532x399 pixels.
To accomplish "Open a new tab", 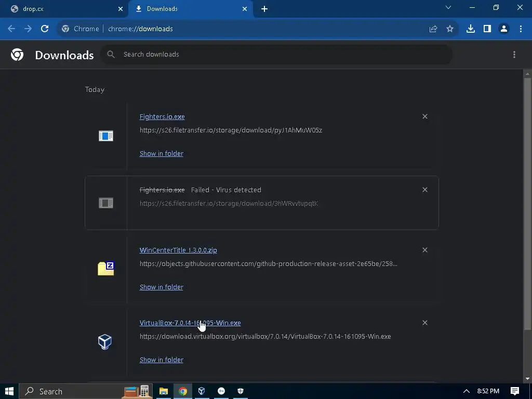I will pyautogui.click(x=264, y=9).
